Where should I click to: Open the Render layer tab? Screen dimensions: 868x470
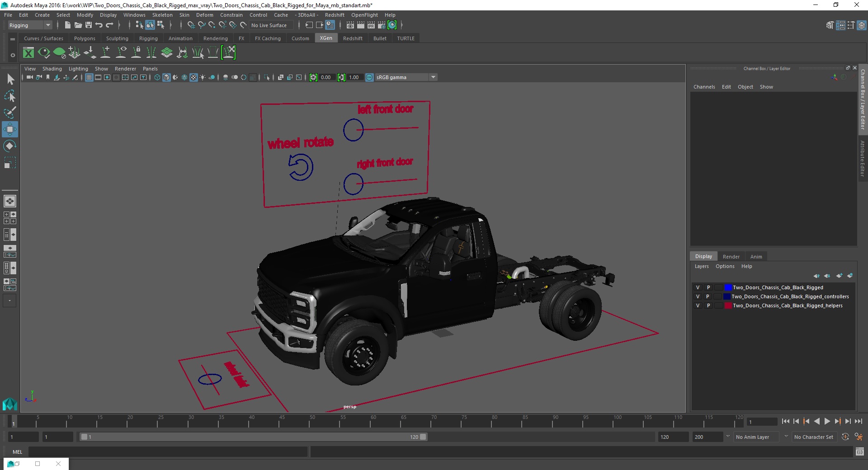(x=731, y=257)
